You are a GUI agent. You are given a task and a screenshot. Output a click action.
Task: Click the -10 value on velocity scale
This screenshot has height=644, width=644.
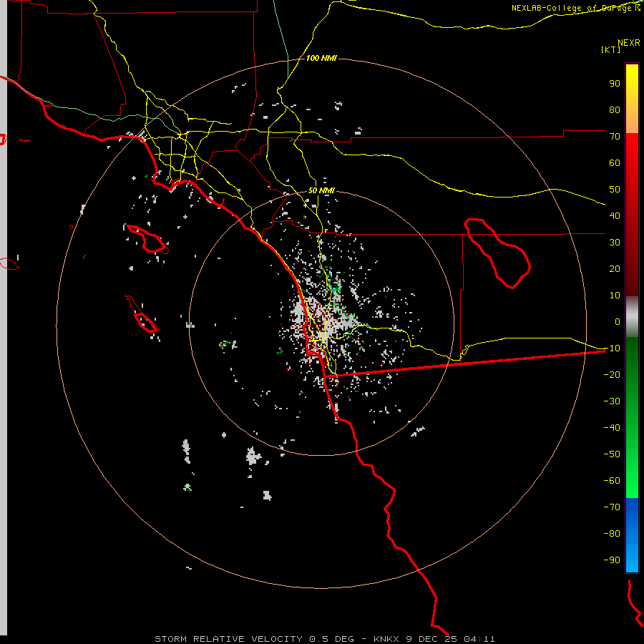[612, 348]
